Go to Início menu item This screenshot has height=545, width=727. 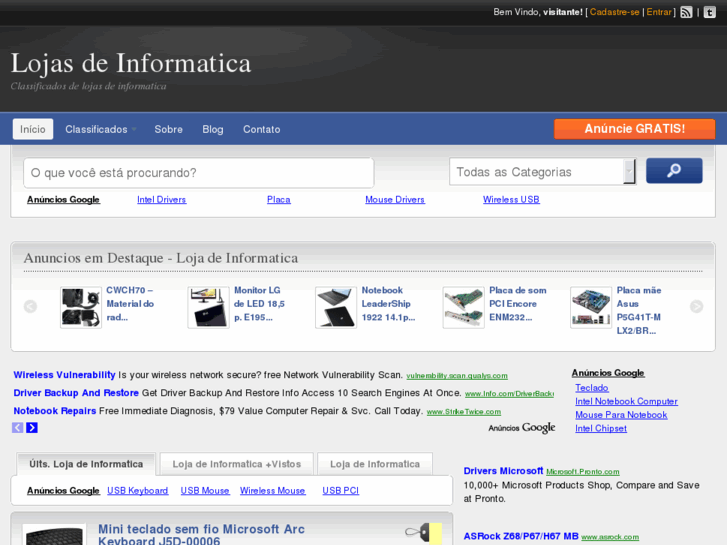pos(32,129)
